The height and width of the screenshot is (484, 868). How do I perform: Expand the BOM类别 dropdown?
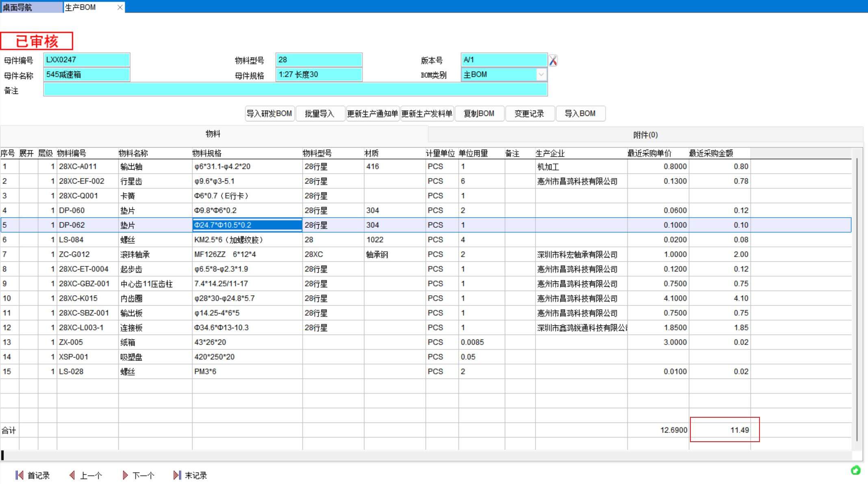pyautogui.click(x=541, y=74)
